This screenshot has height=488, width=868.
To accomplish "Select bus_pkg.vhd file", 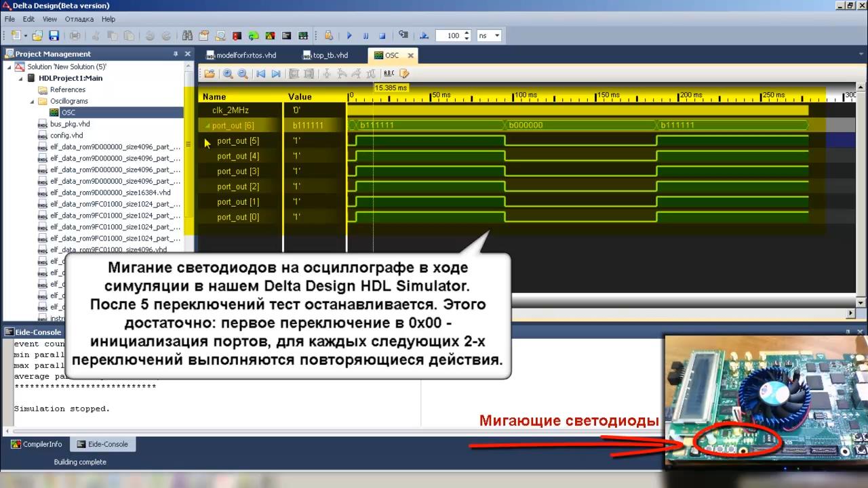I will (70, 124).
